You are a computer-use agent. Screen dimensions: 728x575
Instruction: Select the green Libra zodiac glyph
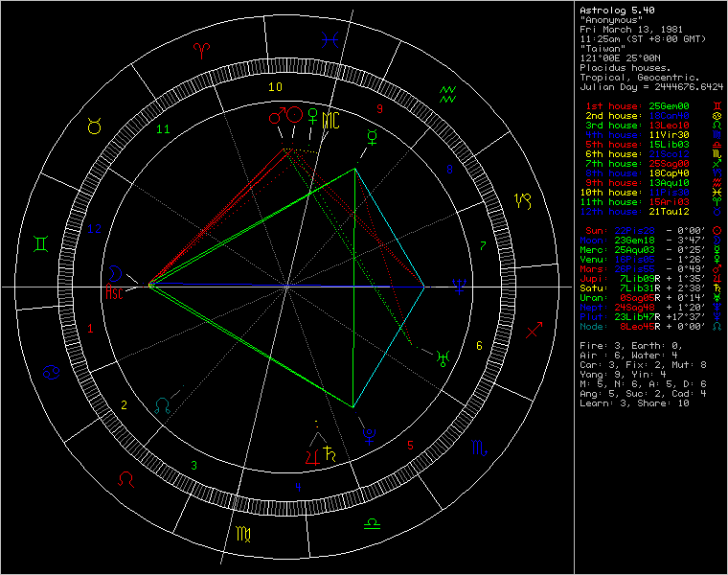tap(372, 524)
